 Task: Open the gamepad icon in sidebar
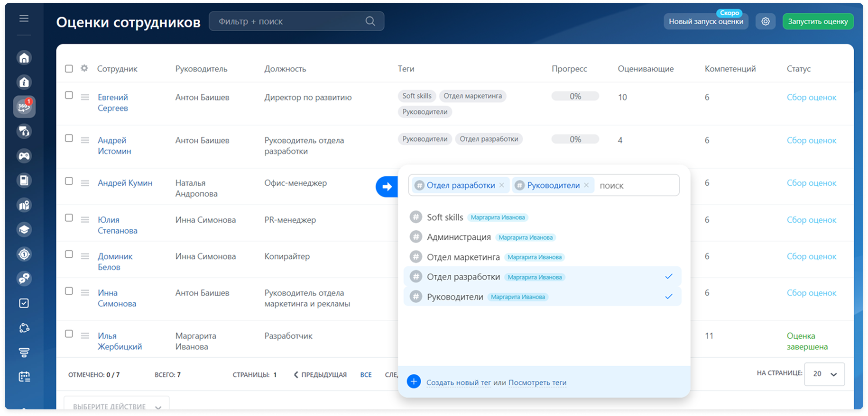click(24, 156)
